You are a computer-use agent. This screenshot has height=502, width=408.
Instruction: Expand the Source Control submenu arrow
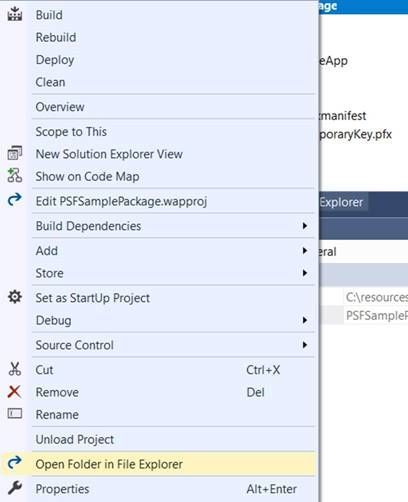click(x=304, y=345)
